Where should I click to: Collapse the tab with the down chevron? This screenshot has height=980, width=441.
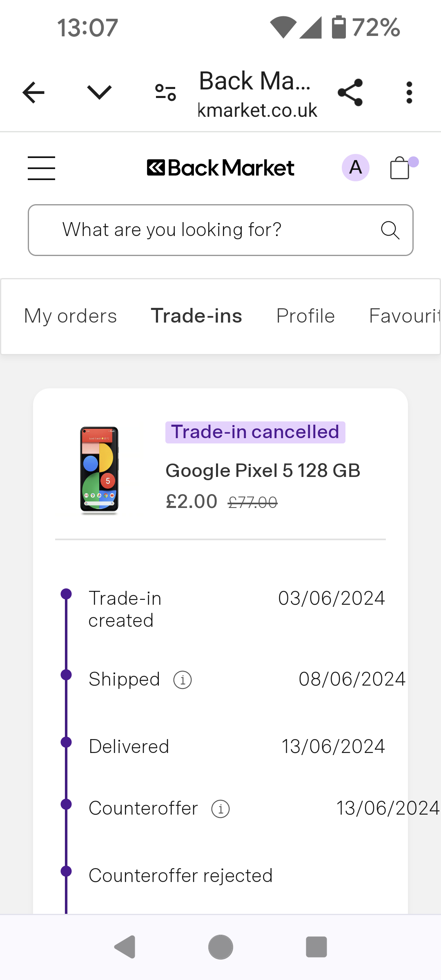(x=99, y=92)
